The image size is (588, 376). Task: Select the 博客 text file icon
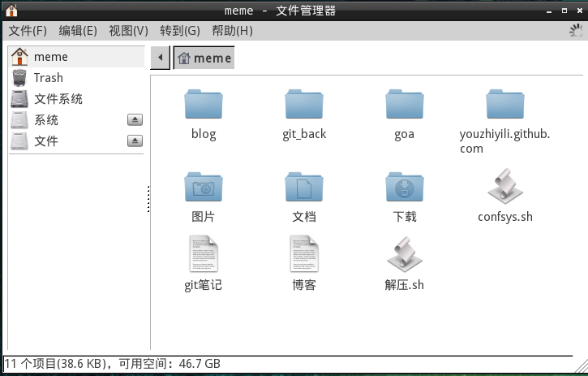click(x=304, y=253)
